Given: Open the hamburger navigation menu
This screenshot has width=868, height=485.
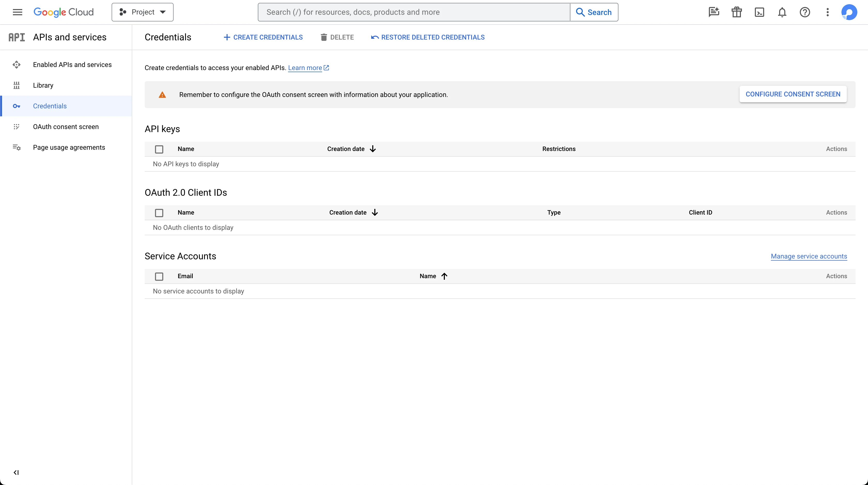Looking at the screenshot, I should point(17,12).
